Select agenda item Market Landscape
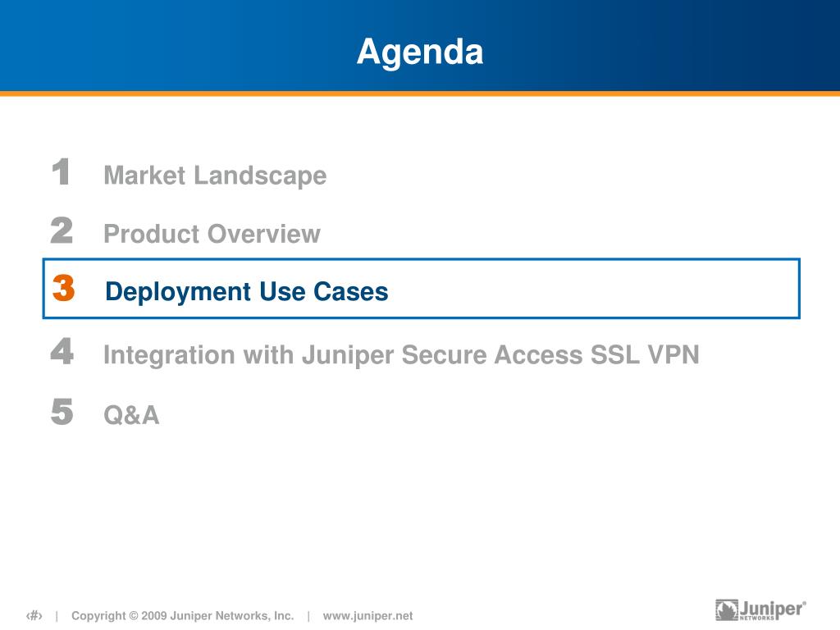 click(x=215, y=176)
